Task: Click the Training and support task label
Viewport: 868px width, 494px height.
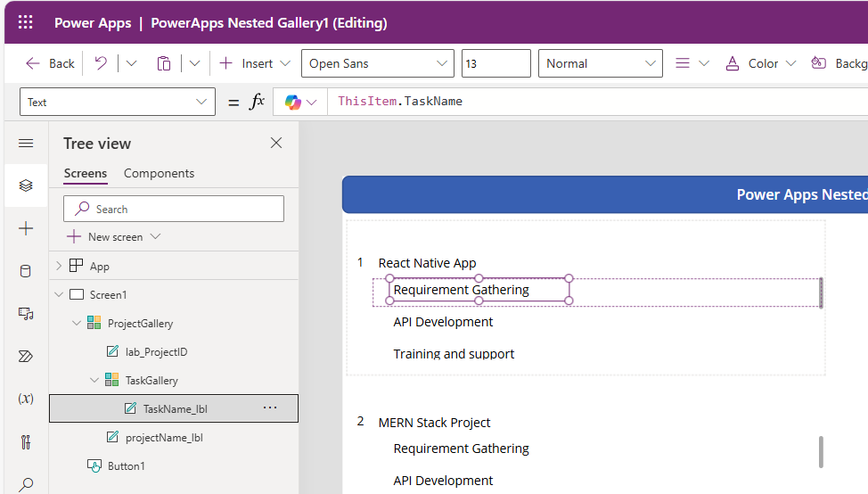Action: click(454, 354)
